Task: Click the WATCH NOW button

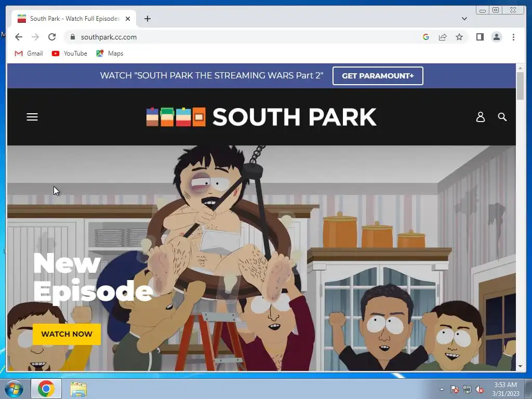Action: 67,334
